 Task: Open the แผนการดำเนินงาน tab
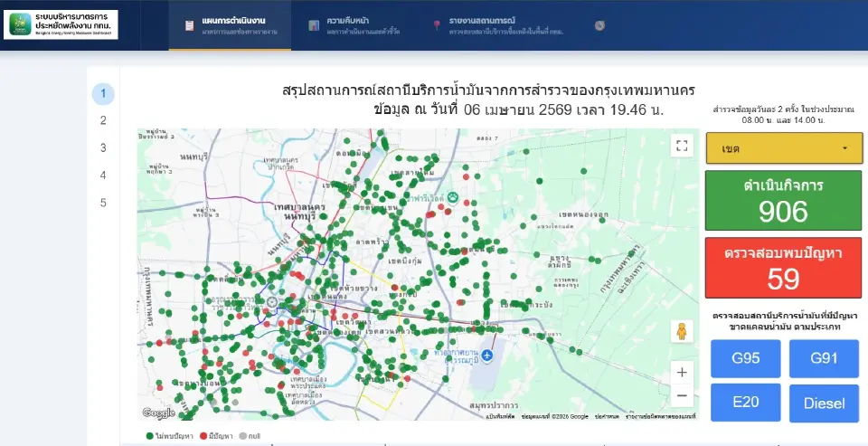(x=230, y=25)
